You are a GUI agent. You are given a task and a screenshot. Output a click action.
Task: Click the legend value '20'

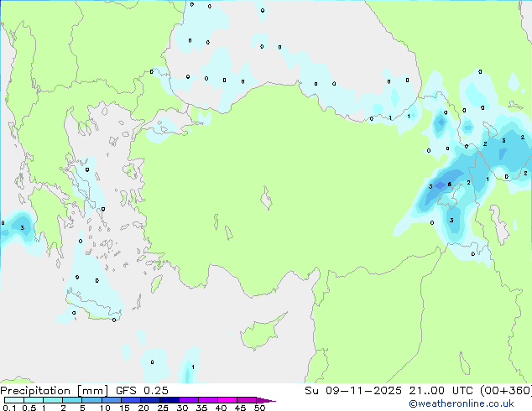[x=143, y=408]
